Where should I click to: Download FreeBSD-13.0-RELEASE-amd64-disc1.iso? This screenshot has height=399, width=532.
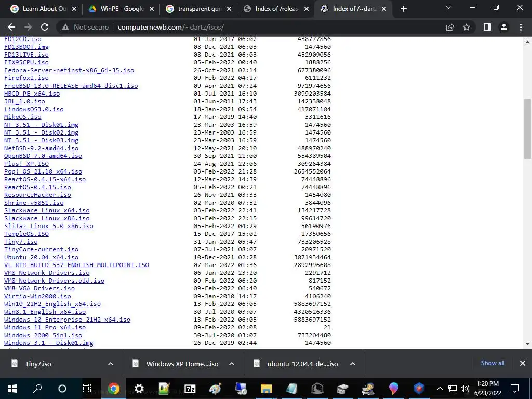point(71,86)
